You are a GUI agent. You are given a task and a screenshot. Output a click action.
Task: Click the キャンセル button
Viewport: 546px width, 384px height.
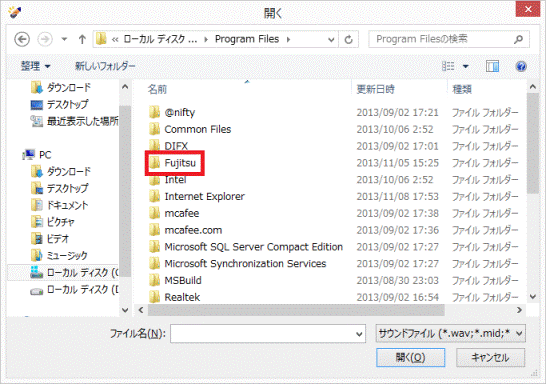[x=490, y=358]
